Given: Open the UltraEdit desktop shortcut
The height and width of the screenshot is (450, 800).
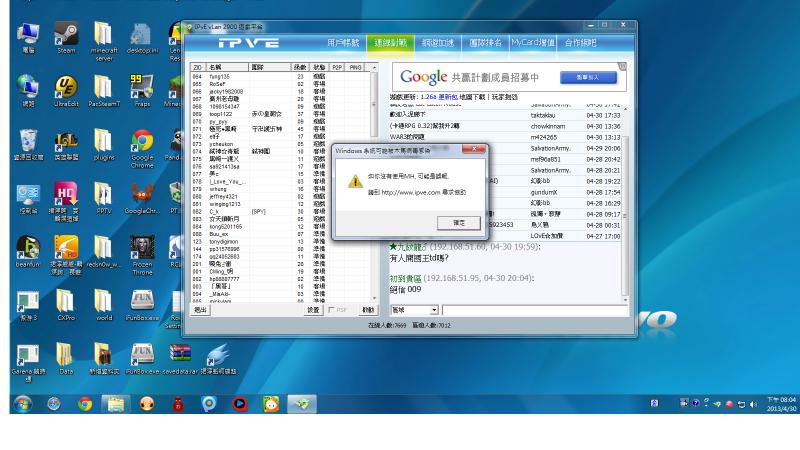Looking at the screenshot, I should [66, 91].
